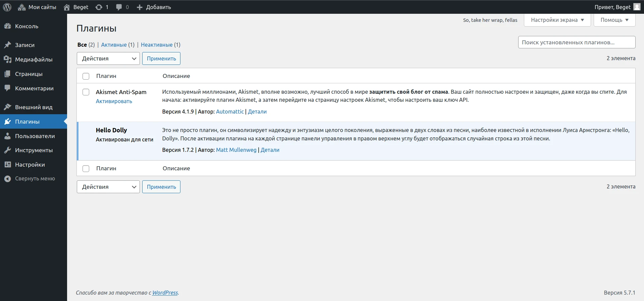
Task: Toggle select-all checkbox in table footer
Action: pos(86,169)
